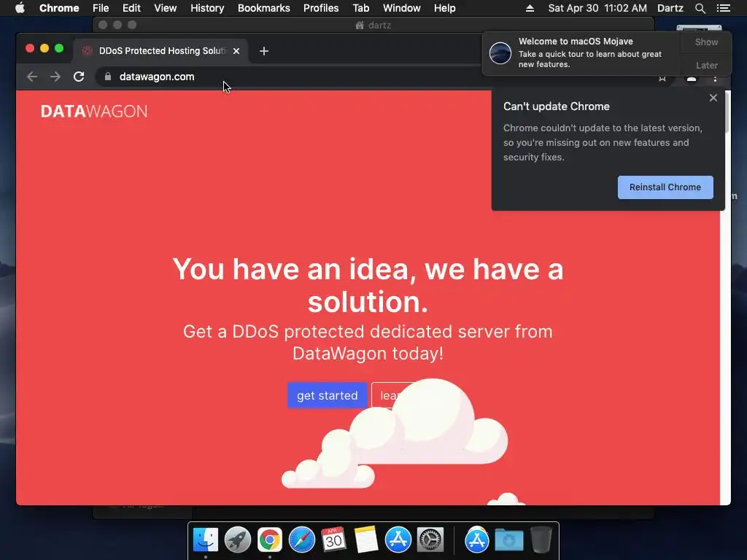The image size is (747, 560).
Task: Open the Apple menu
Action: tap(20, 8)
